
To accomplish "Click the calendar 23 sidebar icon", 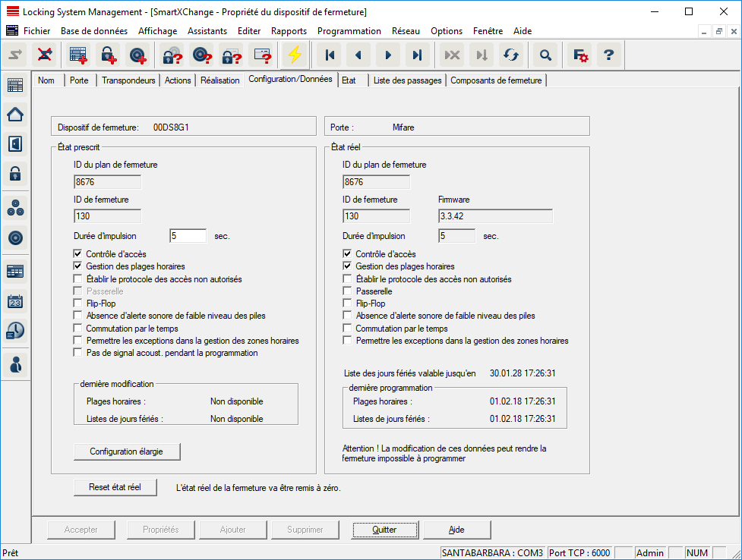I will click(x=15, y=300).
